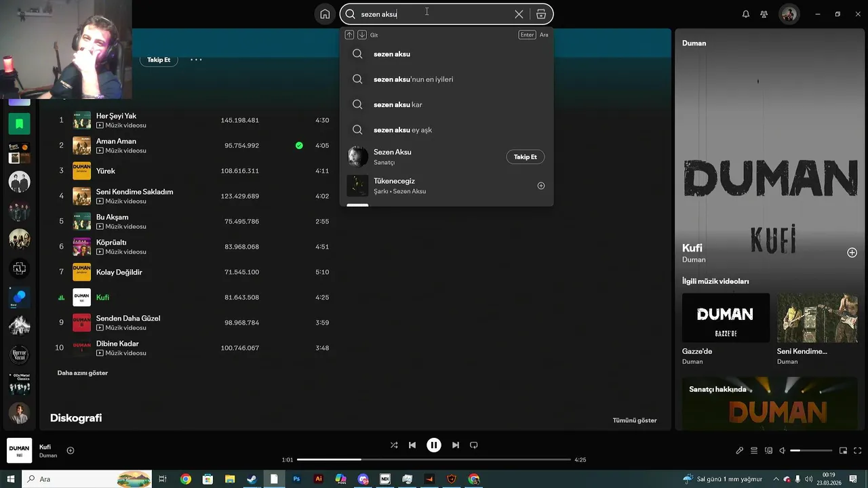Skip to the next track
Viewport: 868px width, 488px height.
456,445
